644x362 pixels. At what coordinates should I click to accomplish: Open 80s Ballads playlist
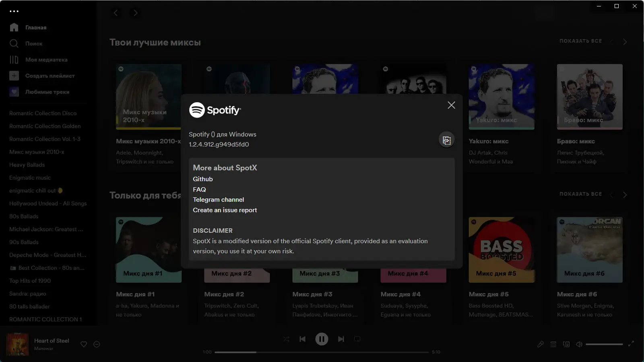pyautogui.click(x=24, y=216)
